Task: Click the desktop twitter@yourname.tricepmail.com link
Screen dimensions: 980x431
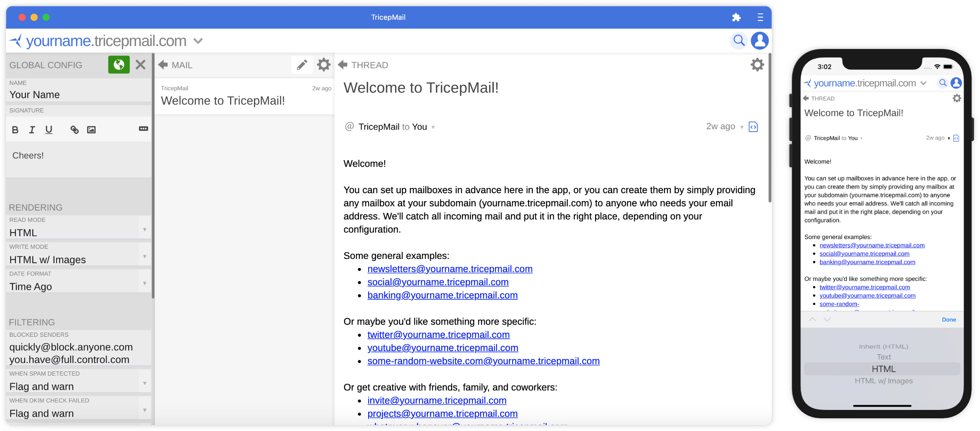Action: click(x=438, y=335)
